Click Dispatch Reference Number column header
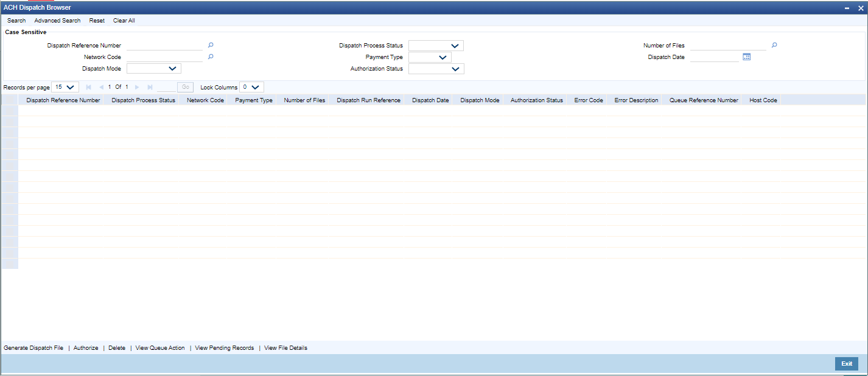The width and height of the screenshot is (868, 376). point(63,100)
